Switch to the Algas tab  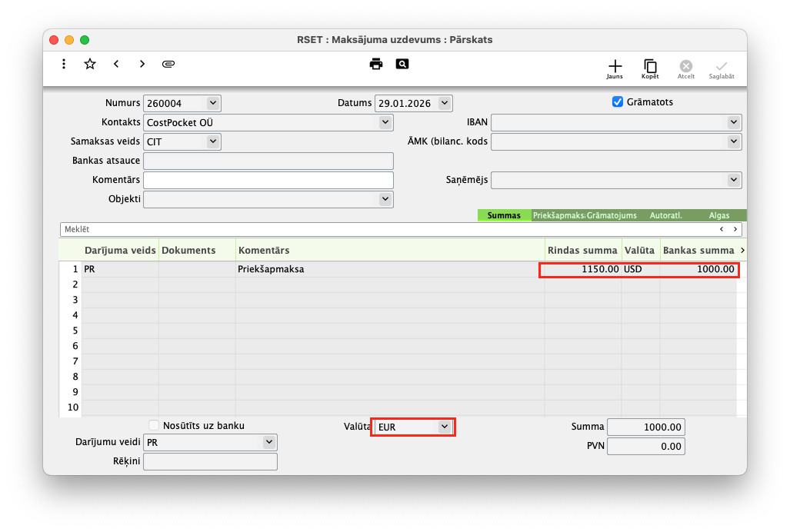(x=718, y=216)
